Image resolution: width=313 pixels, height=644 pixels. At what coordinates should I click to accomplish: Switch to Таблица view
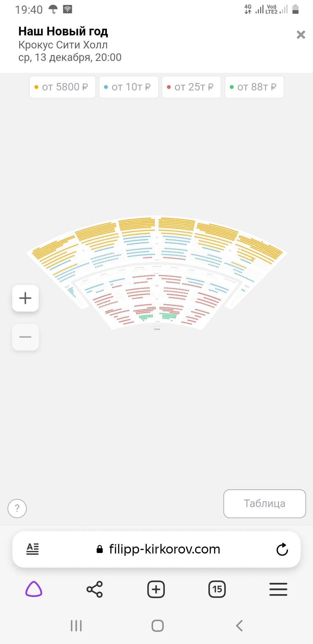pos(265,504)
